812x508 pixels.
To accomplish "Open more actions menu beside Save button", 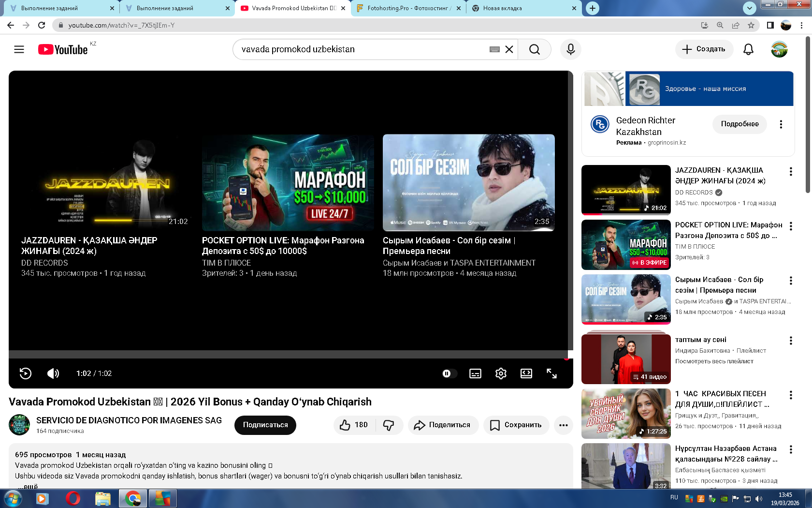I will coord(563,425).
